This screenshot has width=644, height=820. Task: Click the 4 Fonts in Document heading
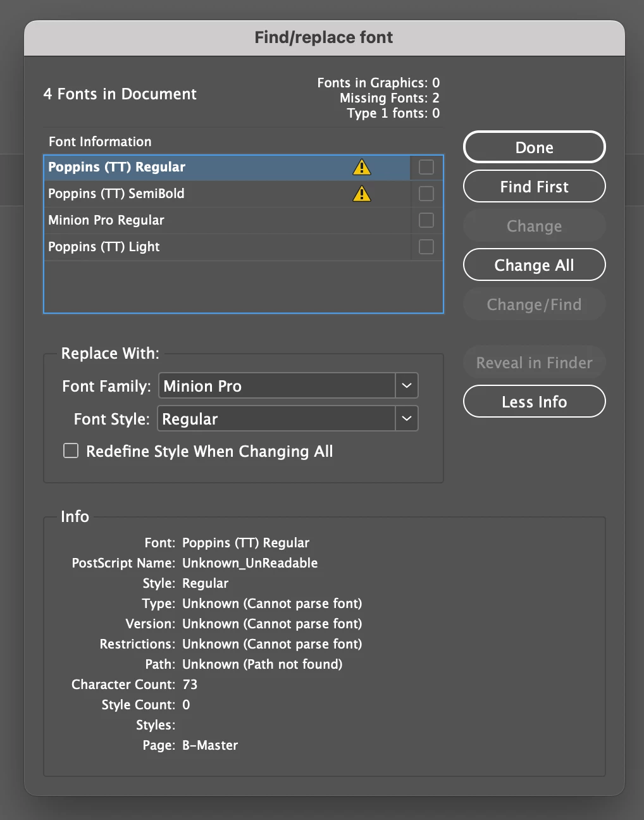point(120,94)
